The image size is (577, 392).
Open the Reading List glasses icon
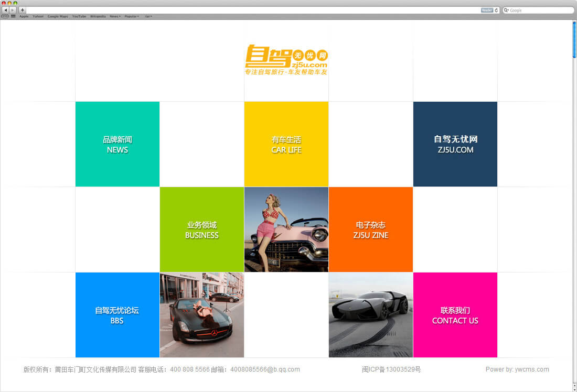coord(5,16)
